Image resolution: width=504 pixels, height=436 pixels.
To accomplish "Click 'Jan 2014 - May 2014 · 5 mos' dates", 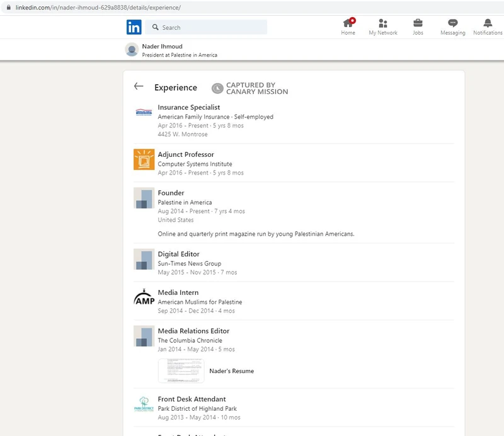I will [196, 349].
